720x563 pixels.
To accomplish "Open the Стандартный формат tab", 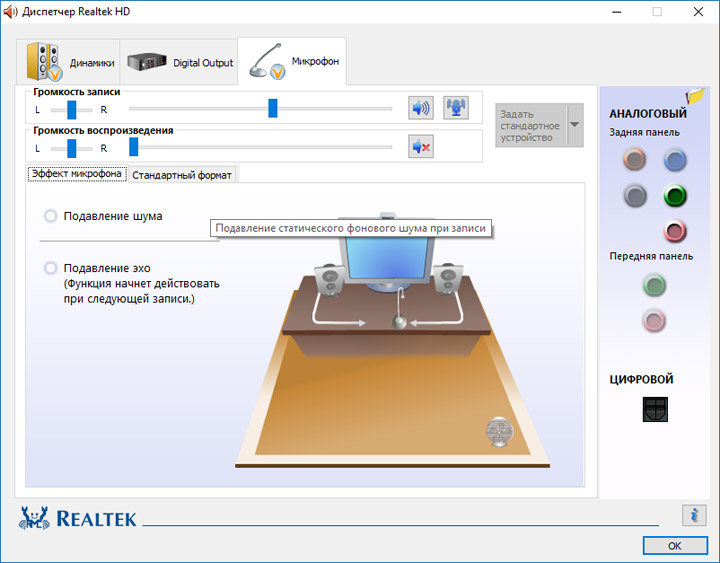I will click(x=182, y=175).
